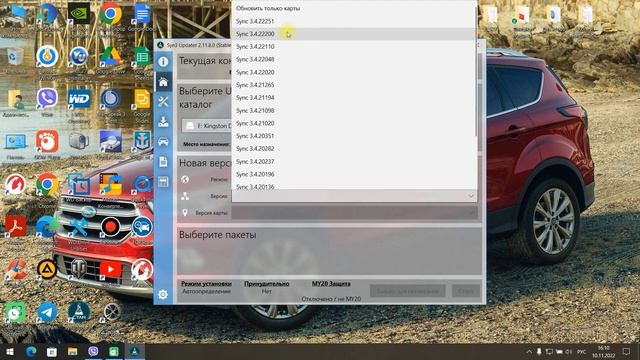Open the downloads section in the sidebar
Viewport: 640px width, 360px height.
(163, 121)
